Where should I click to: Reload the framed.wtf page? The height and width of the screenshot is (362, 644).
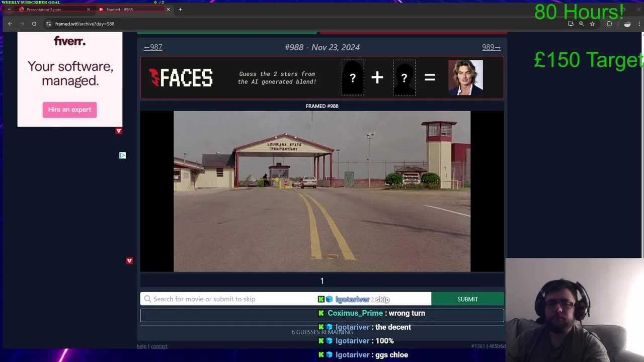pos(34,24)
